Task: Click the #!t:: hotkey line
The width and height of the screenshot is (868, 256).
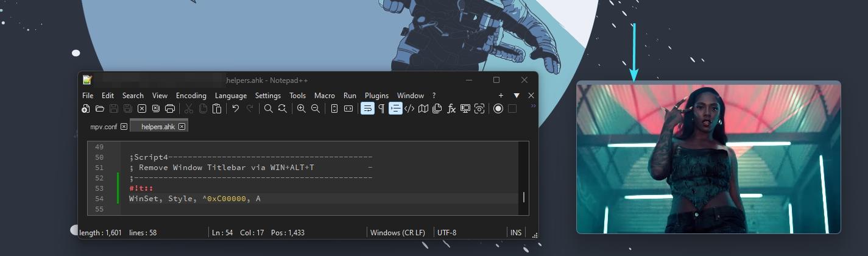Action: pyautogui.click(x=141, y=188)
